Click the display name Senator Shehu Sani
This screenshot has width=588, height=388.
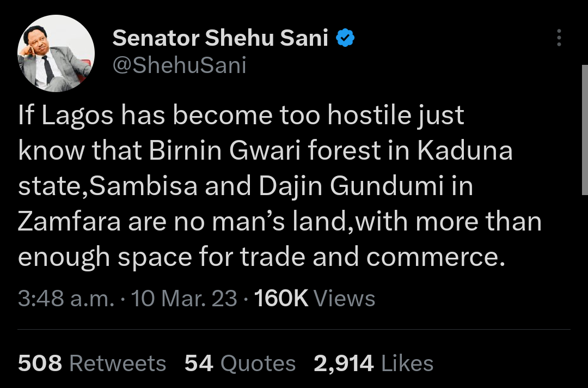pyautogui.click(x=220, y=38)
